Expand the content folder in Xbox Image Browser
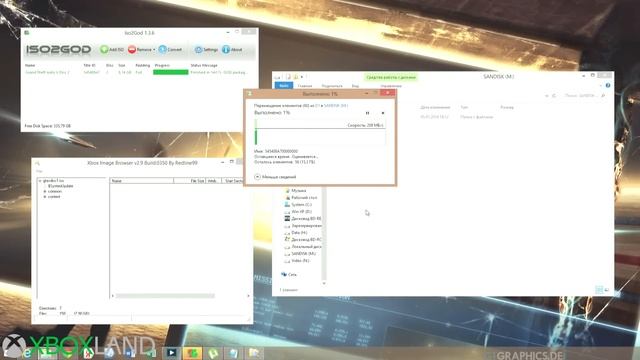Screen dimensions: 640x360 pos(45,196)
